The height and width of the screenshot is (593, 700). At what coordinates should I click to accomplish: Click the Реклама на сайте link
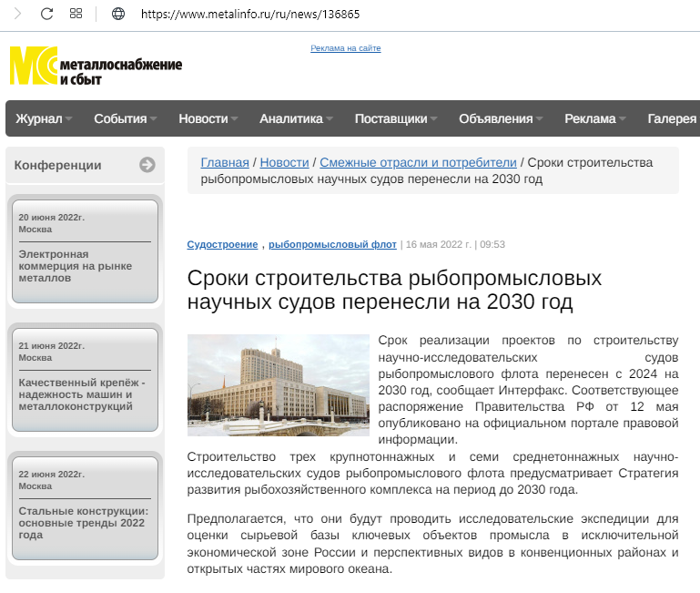point(345,48)
